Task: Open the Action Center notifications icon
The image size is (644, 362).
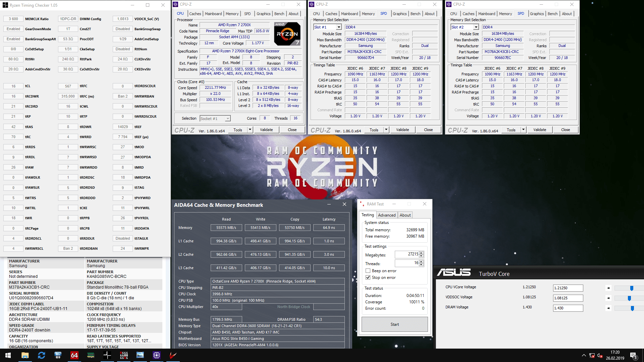Action: click(634, 355)
